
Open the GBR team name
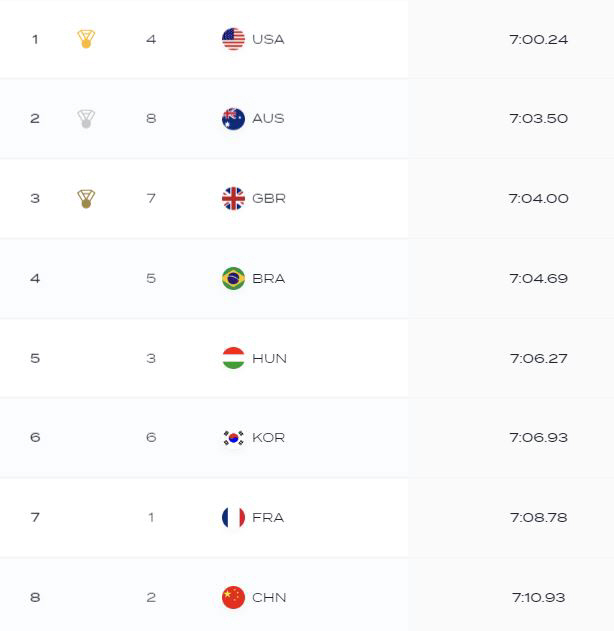tap(269, 198)
